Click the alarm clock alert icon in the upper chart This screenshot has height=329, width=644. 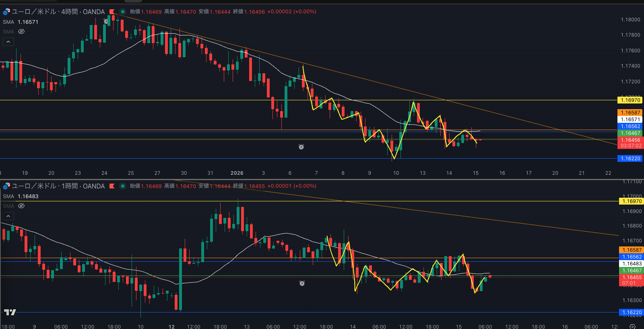(x=301, y=147)
